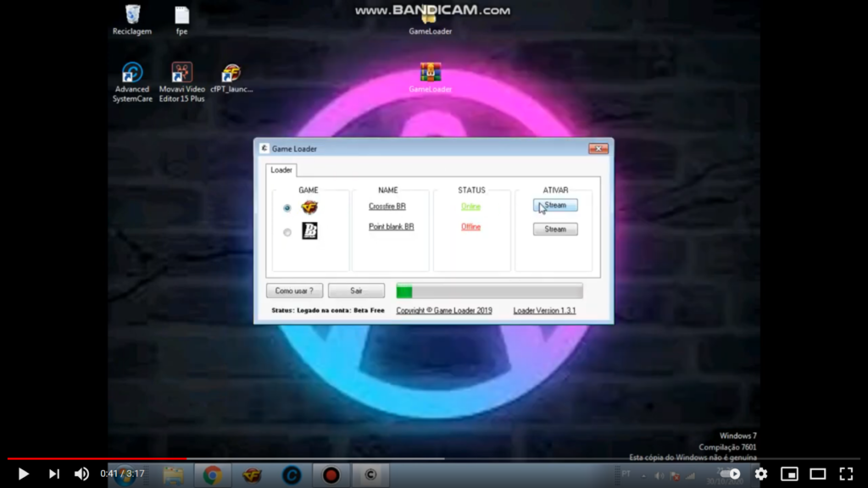Play the video

point(23,474)
